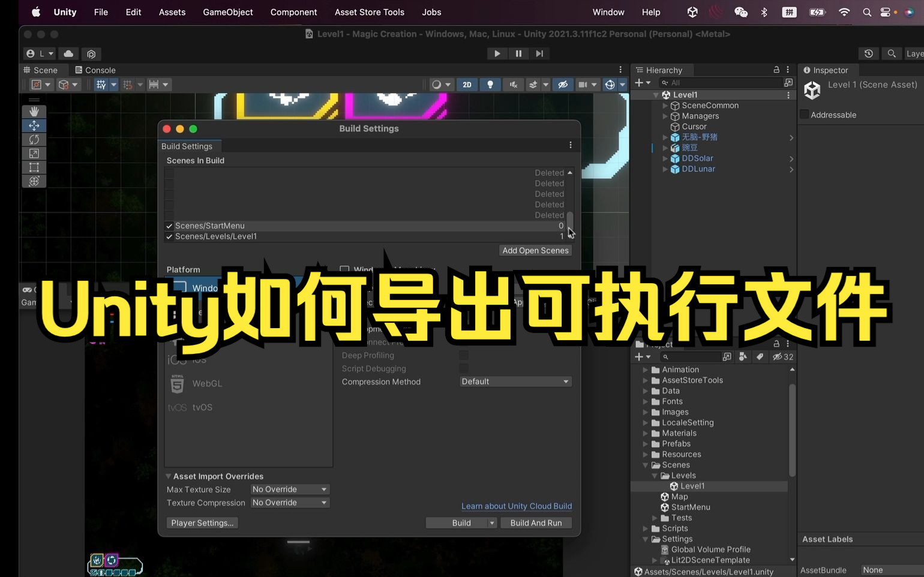Viewport: 924px width, 577px height.
Task: Select the Transform tool in Scene view
Action: 34,181
